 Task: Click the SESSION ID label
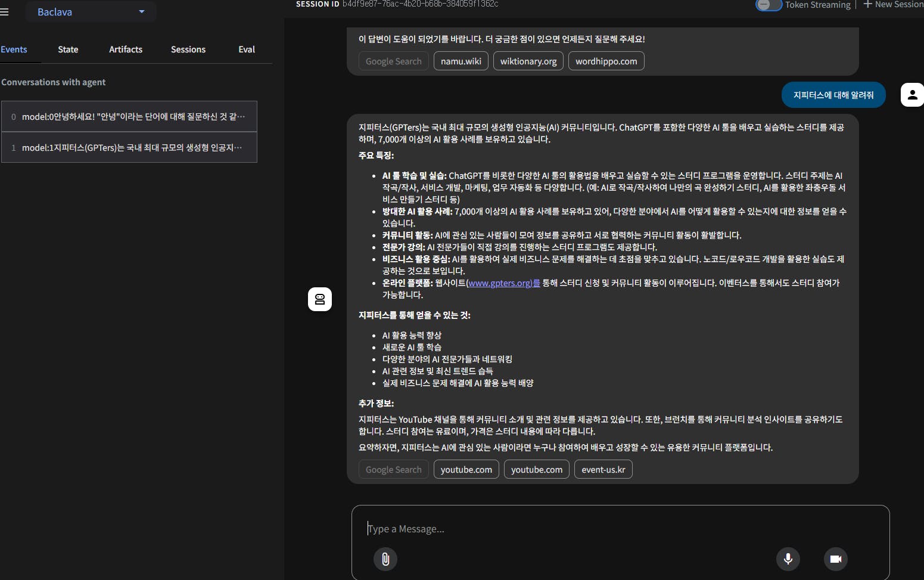(x=318, y=4)
